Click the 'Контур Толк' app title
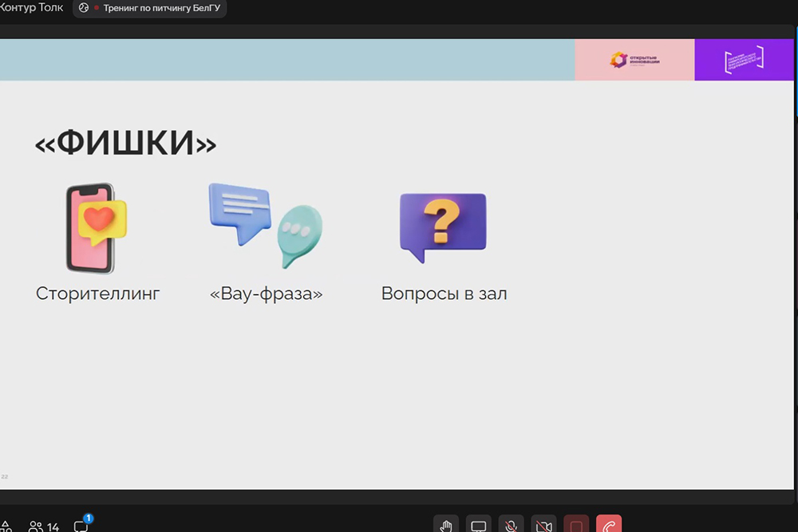 [32, 7]
